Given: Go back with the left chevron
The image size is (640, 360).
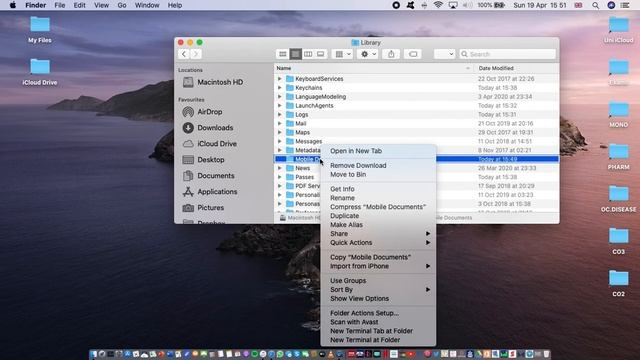Looking at the screenshot, I should click(184, 54).
